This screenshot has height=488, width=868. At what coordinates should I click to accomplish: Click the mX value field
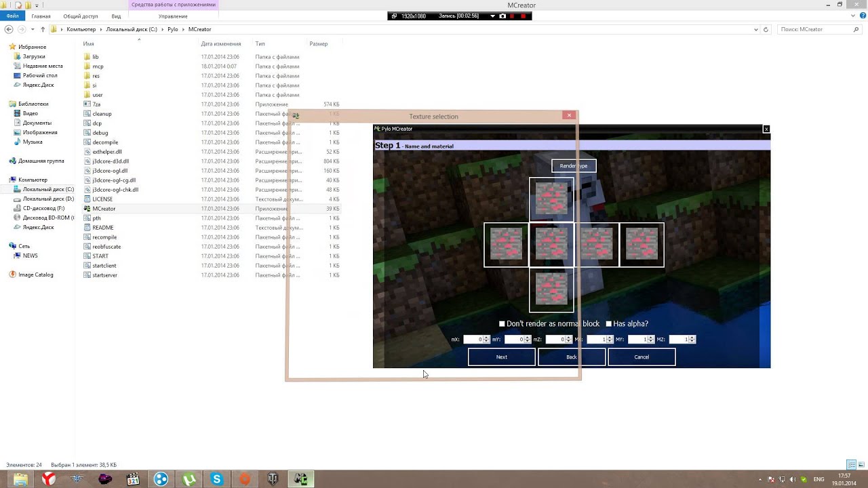473,340
